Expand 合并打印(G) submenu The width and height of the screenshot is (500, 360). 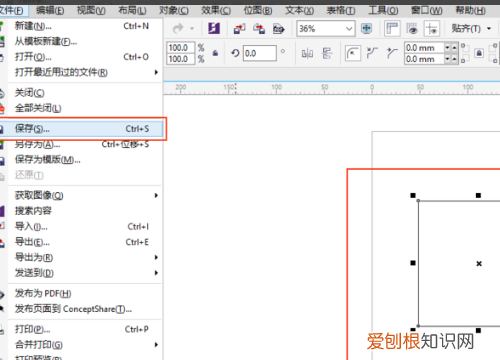point(81,345)
